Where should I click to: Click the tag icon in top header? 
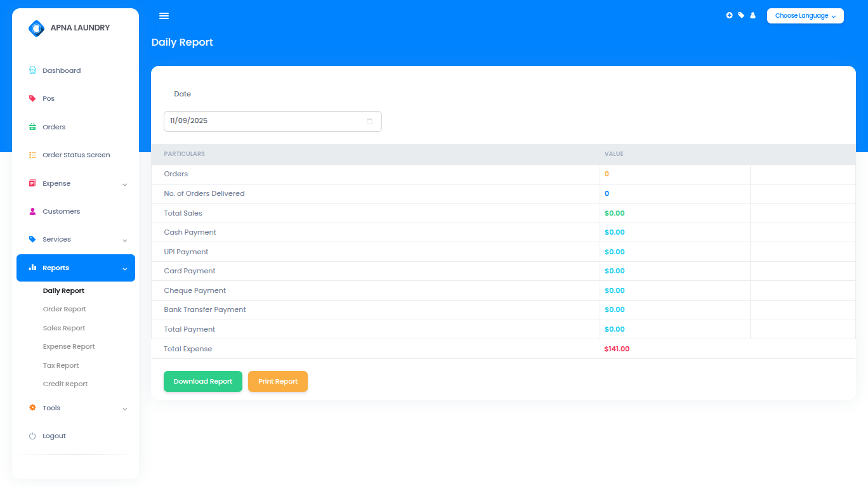pyautogui.click(x=741, y=15)
